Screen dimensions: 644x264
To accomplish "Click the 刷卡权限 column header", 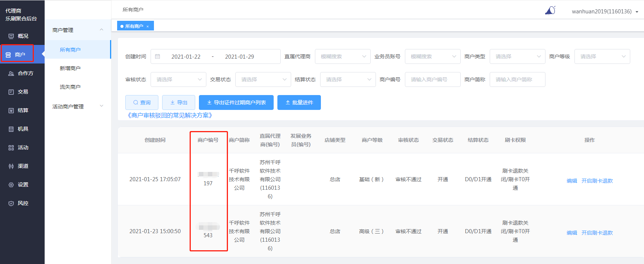I will 515,140.
